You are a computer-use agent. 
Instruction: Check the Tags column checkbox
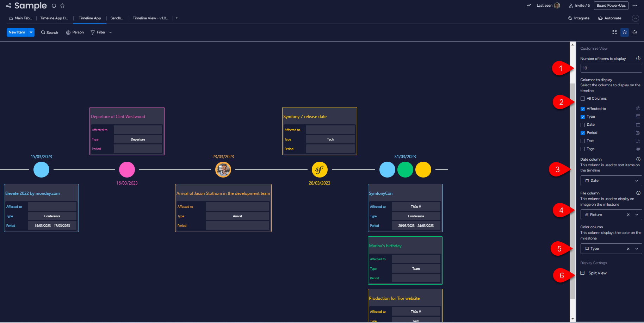tap(583, 149)
